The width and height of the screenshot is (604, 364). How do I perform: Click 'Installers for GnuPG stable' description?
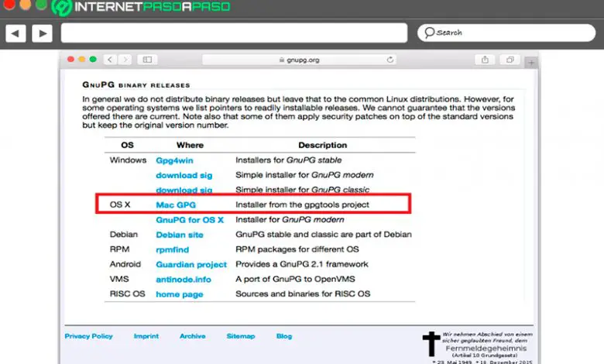[289, 160]
